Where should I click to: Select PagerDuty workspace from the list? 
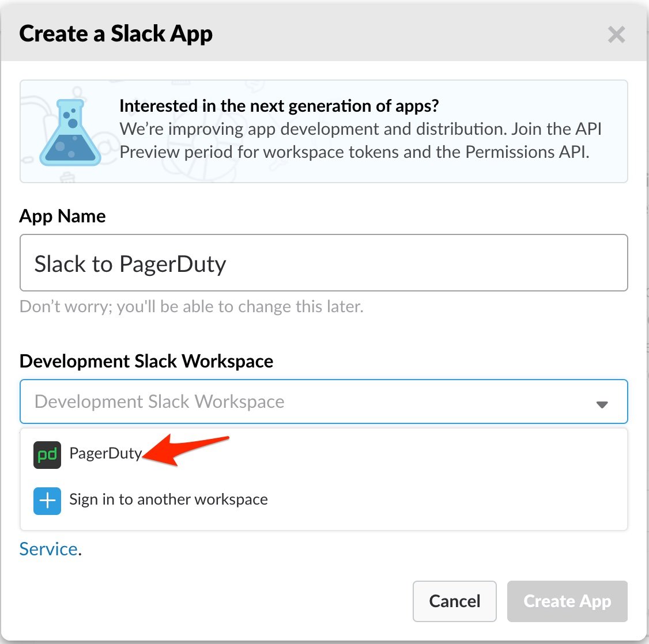coord(105,454)
